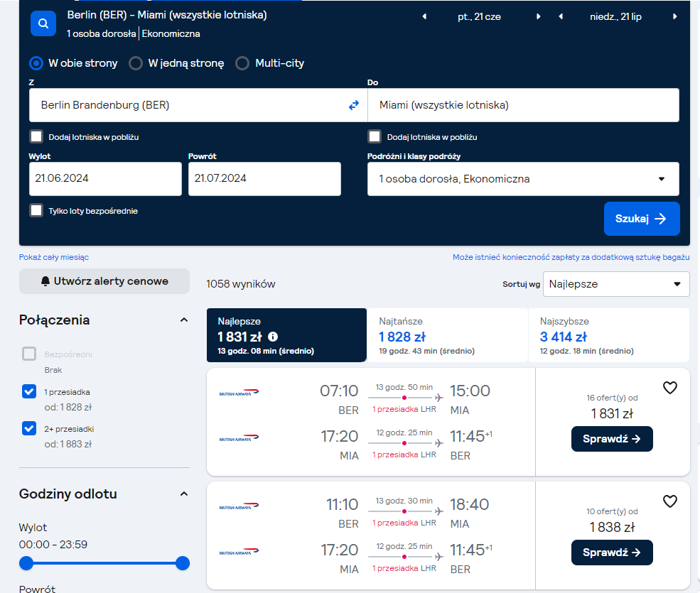Check Dodaj lotniska w pobliżu under destination
Screen dimensions: 700x593
tap(375, 136)
